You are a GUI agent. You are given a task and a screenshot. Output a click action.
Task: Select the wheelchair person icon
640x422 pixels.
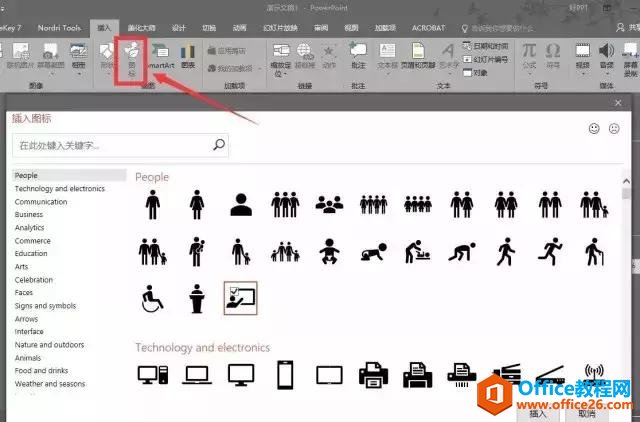click(152, 297)
